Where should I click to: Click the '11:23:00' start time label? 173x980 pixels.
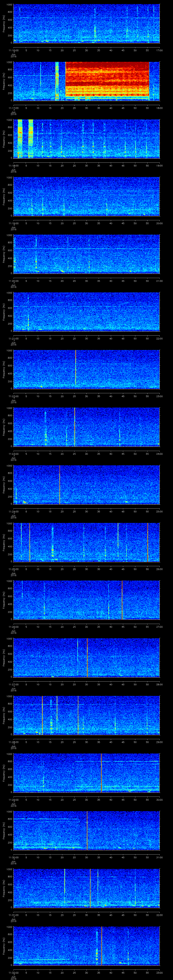(14, 454)
